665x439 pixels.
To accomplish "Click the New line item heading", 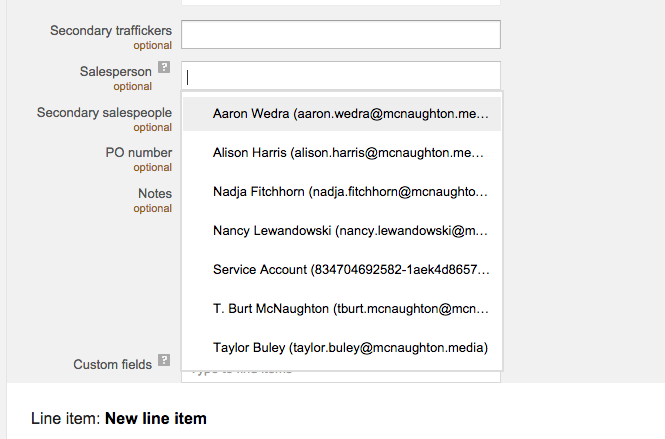I will (x=155, y=418).
